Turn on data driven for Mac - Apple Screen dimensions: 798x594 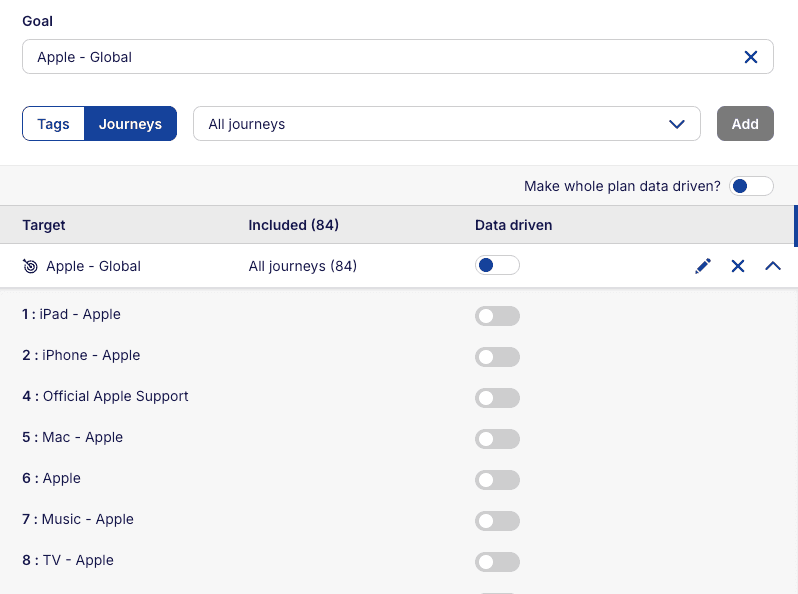[497, 439]
